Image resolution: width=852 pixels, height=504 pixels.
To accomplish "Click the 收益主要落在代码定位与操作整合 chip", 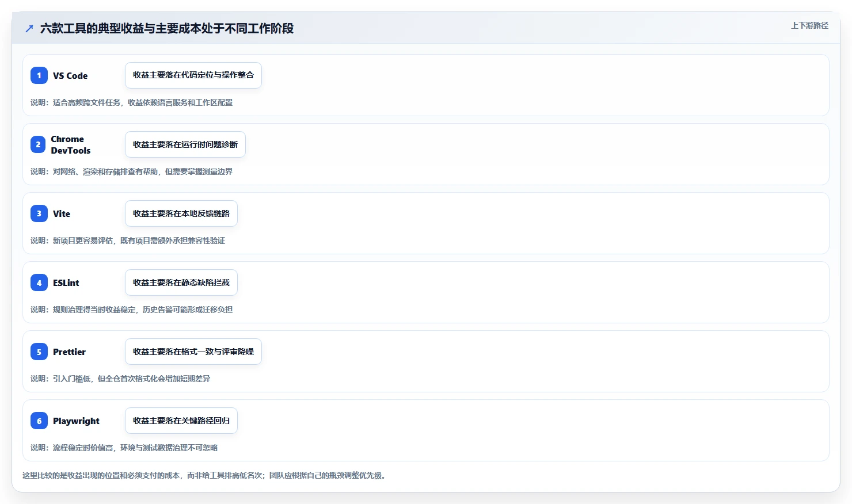I will (x=193, y=75).
